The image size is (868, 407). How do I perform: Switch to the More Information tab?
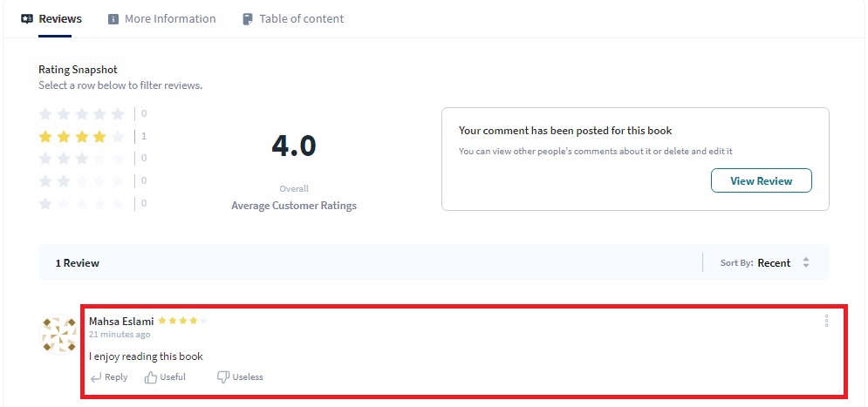169,19
